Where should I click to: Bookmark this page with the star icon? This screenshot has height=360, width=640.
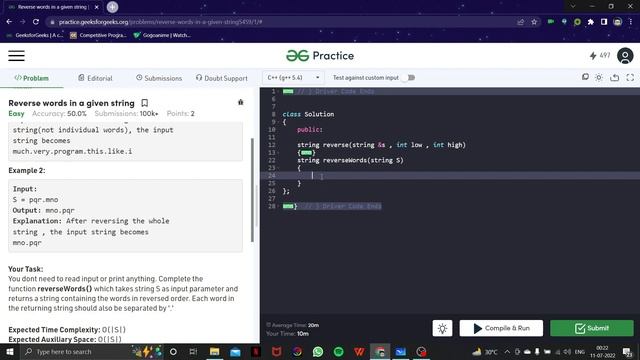tap(534, 22)
